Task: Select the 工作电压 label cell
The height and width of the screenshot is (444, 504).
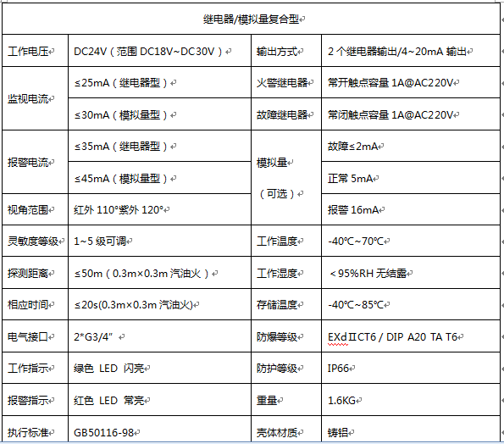Action: coord(35,51)
